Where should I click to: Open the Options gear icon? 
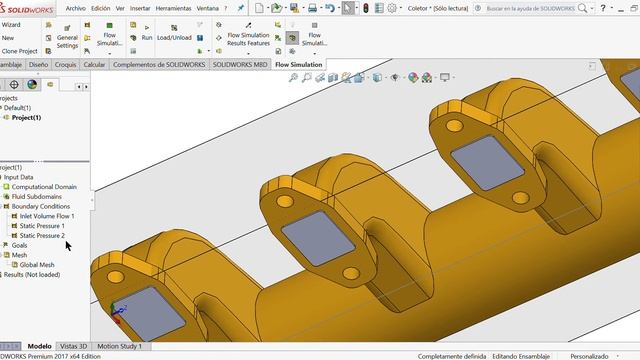tap(392, 8)
